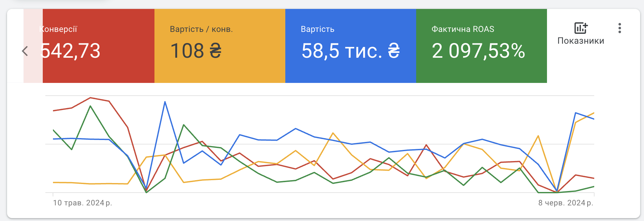The height and width of the screenshot is (221, 644).
Task: Click the 108 ₴ cost per conversion value
Action: tap(196, 51)
